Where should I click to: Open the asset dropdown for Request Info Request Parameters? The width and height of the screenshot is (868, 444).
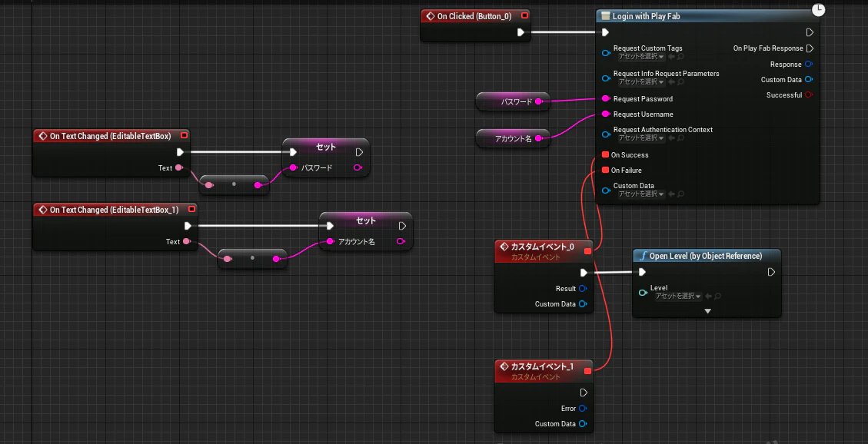[x=641, y=82]
